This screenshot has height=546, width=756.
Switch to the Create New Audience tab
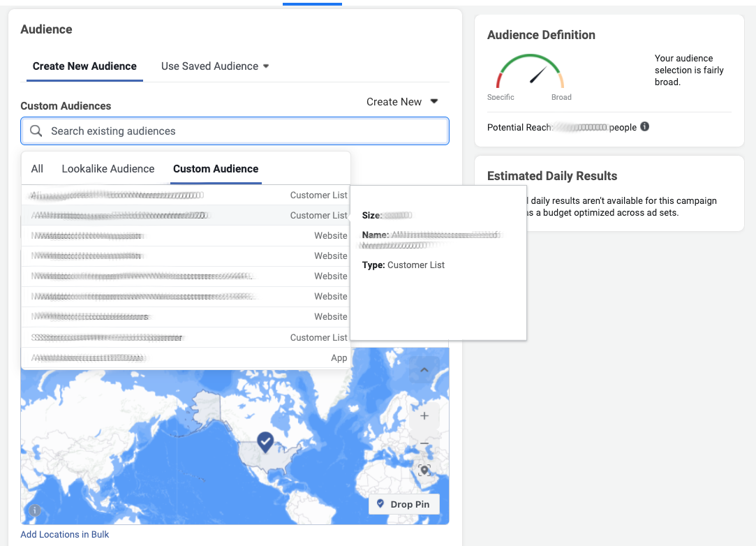pos(84,66)
